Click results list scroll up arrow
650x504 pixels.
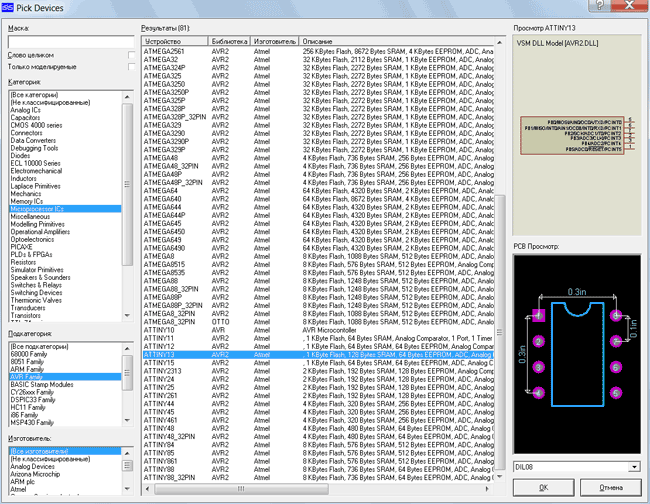point(500,42)
